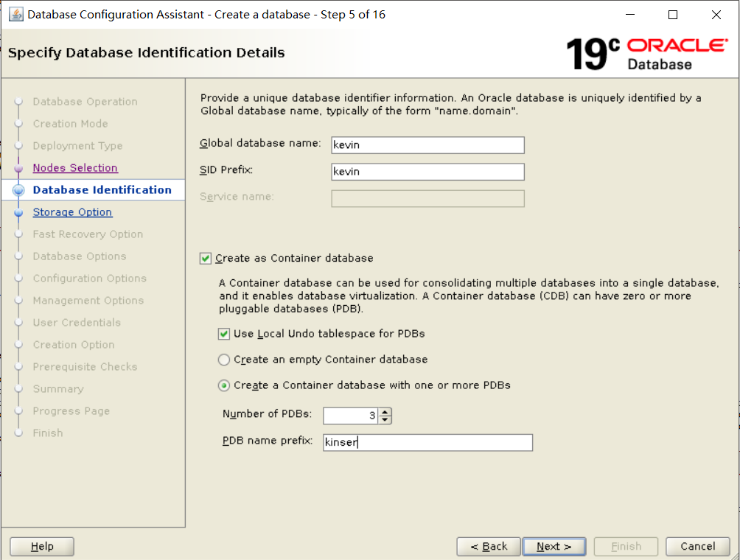Click the Storage Option step bullet
Viewport: 740px width, 560px height.
point(18,213)
